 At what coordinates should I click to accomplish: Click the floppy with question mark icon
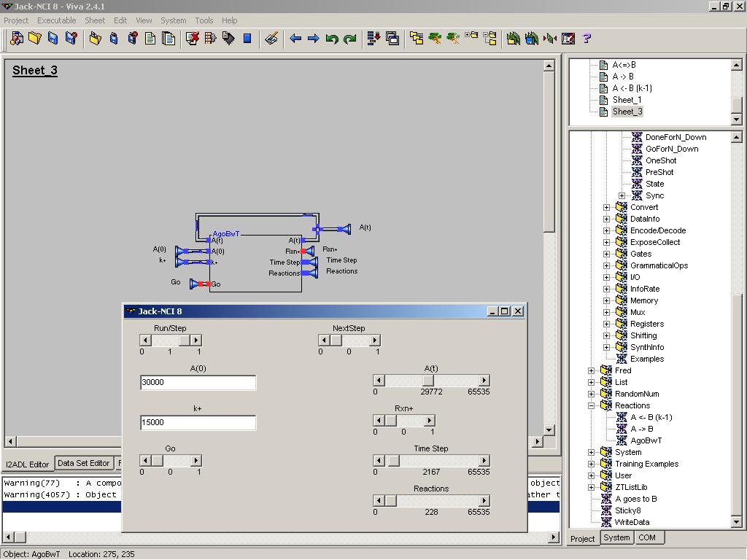[x=71, y=38]
